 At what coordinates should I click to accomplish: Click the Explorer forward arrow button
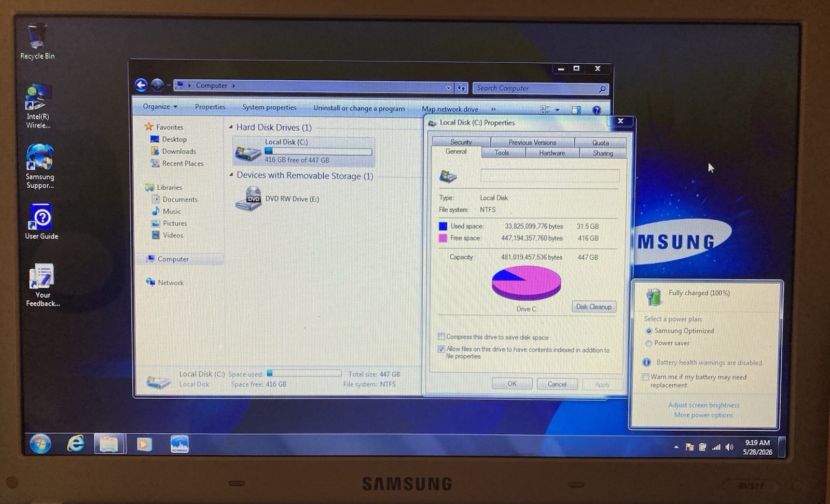(157, 85)
